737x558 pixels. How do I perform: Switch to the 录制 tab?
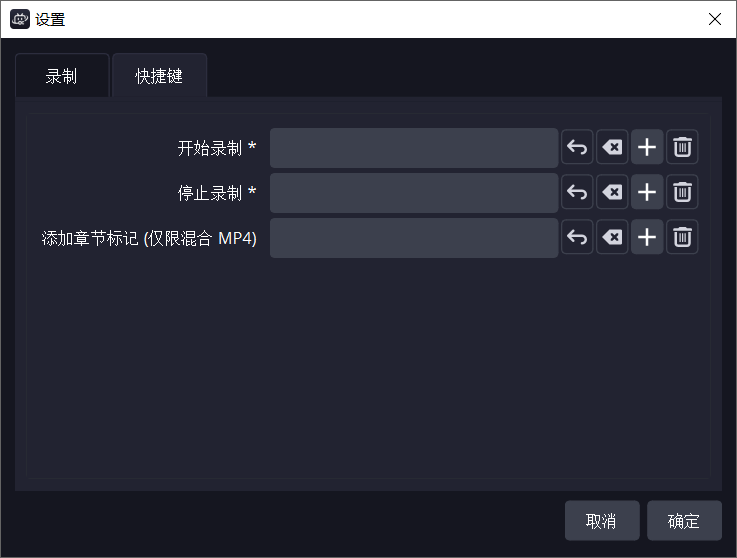(x=61, y=76)
